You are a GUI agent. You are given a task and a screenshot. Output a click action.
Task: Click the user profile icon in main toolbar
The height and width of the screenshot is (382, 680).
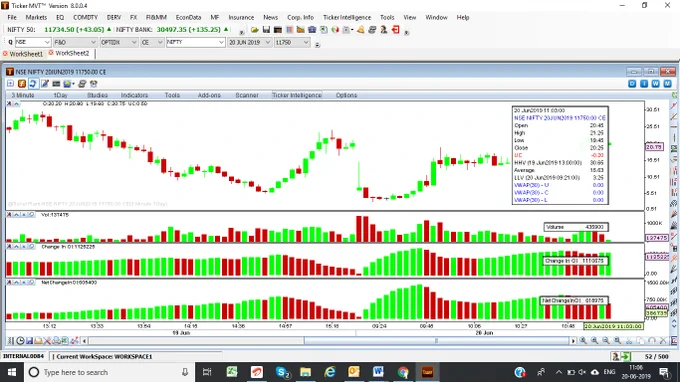(384, 30)
